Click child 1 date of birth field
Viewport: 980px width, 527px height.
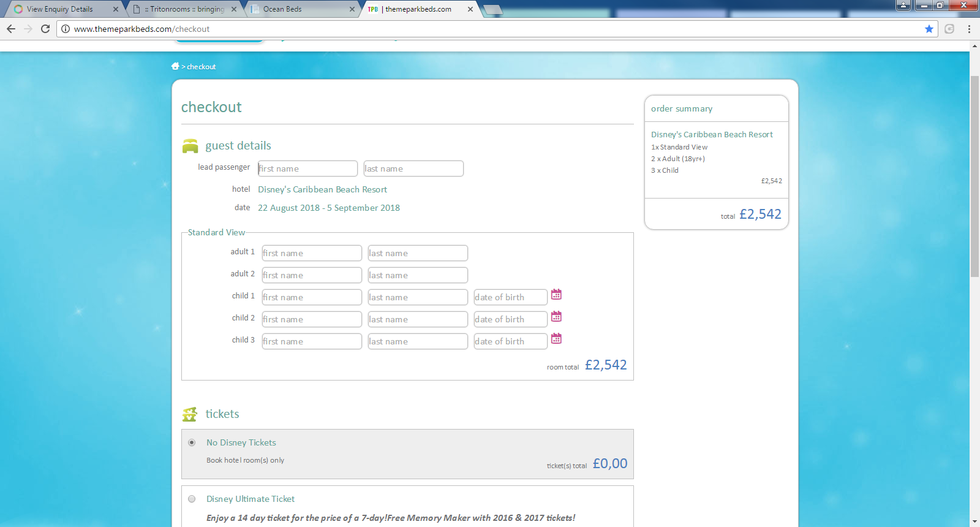click(x=511, y=297)
